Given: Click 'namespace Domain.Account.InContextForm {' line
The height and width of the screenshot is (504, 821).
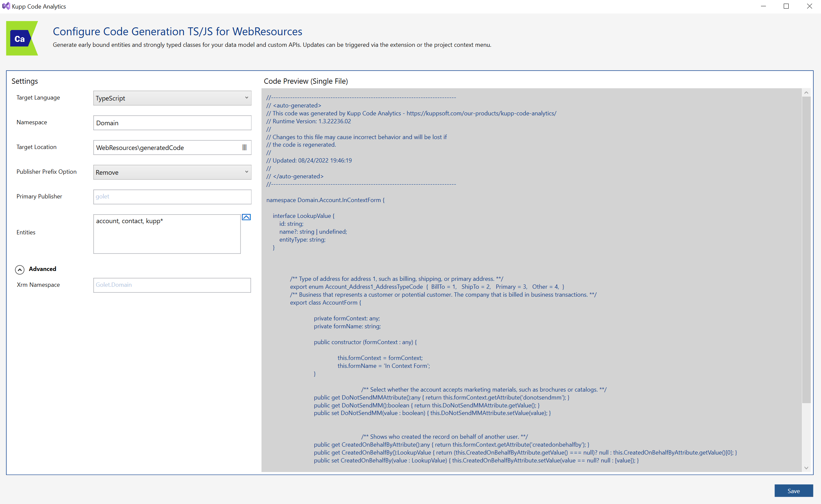Looking at the screenshot, I should coord(326,200).
